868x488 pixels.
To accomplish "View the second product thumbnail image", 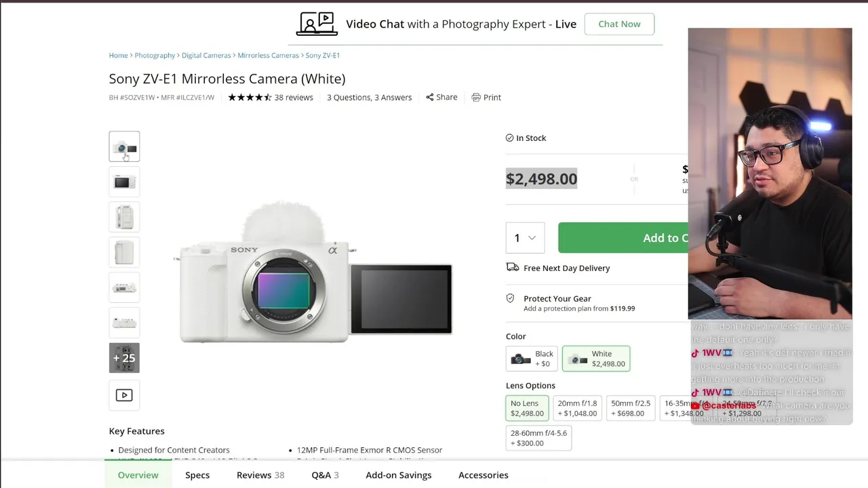I will [x=124, y=182].
